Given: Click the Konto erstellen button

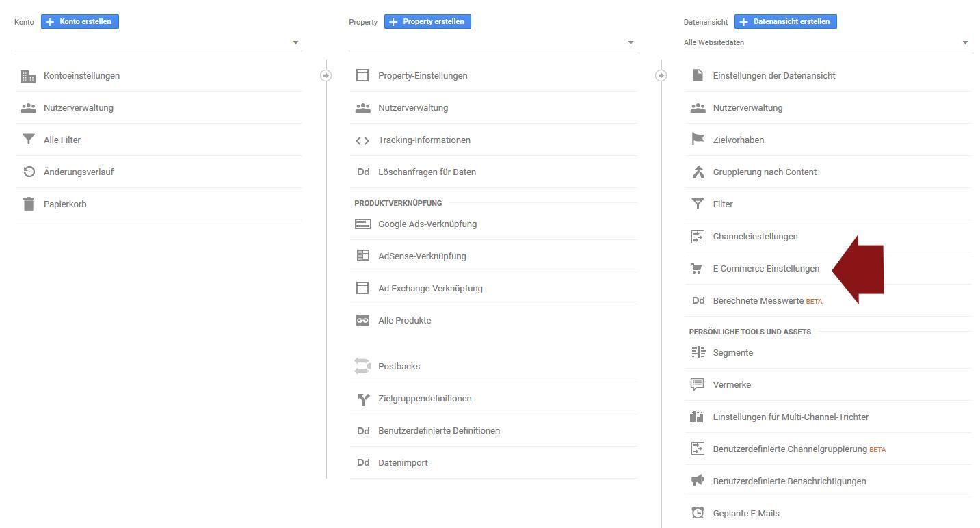Looking at the screenshot, I should tap(80, 21).
